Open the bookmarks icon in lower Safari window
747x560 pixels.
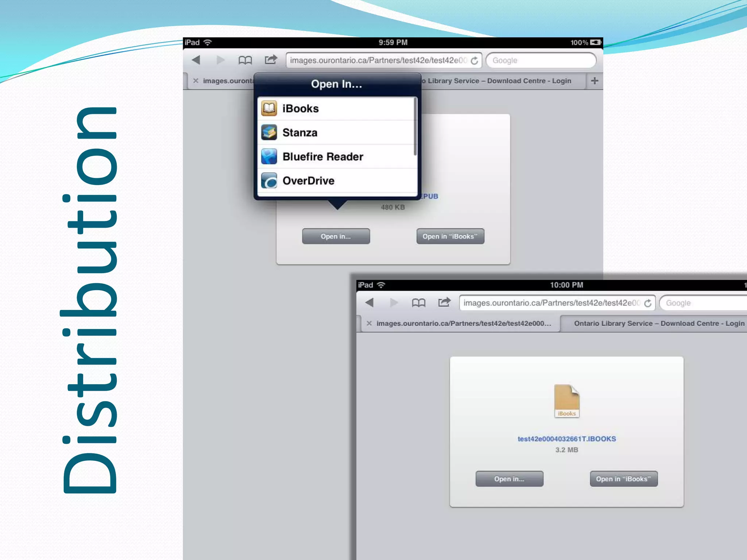tap(418, 303)
